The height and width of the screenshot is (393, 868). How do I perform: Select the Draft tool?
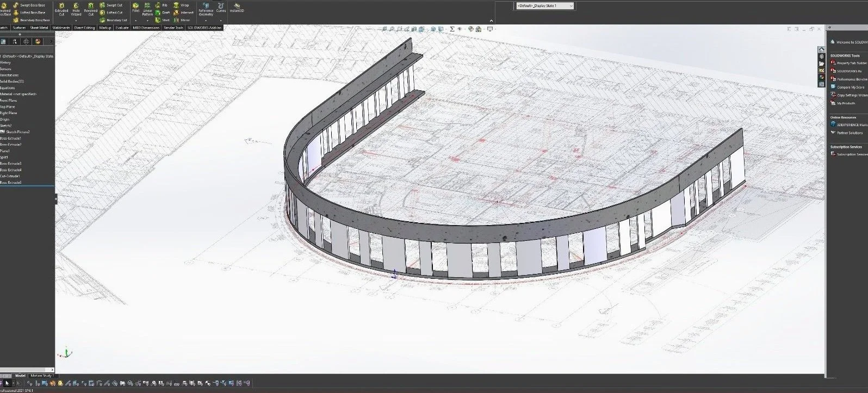pos(162,13)
